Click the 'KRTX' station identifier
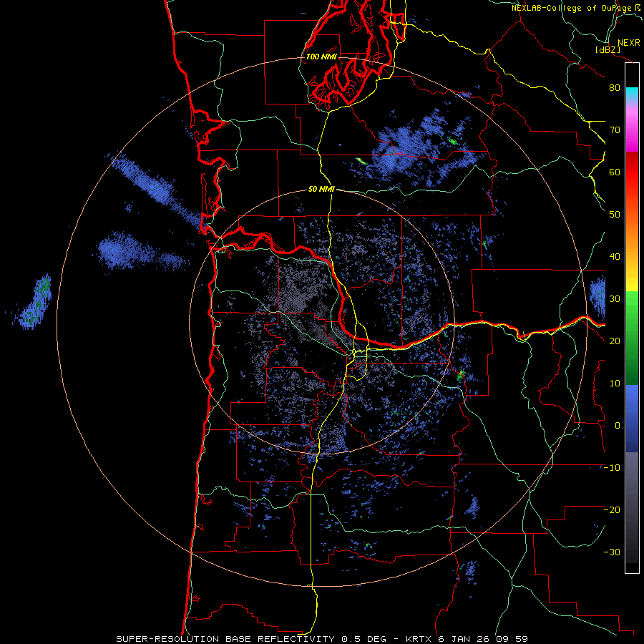Screen dimensions: 644x644 pyautogui.click(x=419, y=639)
